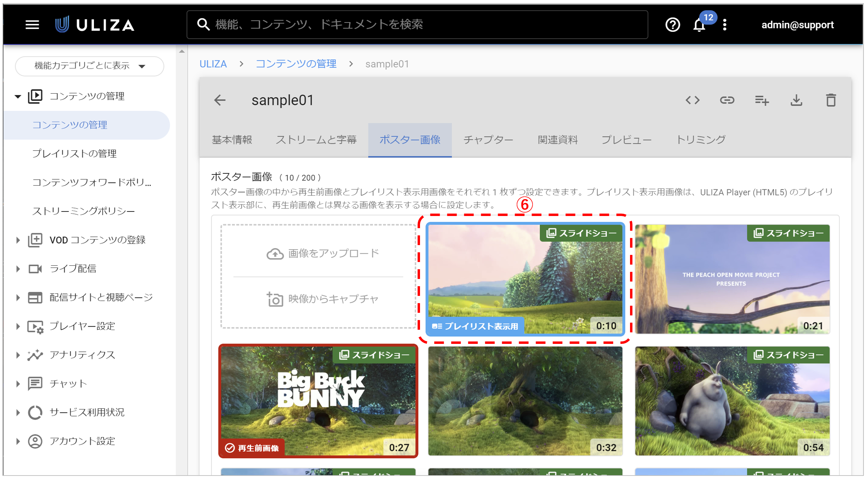Collapse the コンテンツの管理 tree section
Viewport: 868px width, 479px height.
[18, 96]
